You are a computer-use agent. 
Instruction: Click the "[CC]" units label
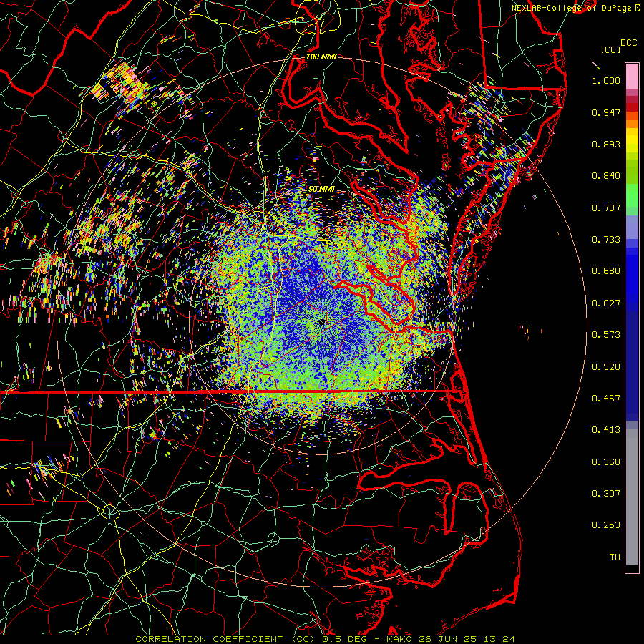coord(610,49)
